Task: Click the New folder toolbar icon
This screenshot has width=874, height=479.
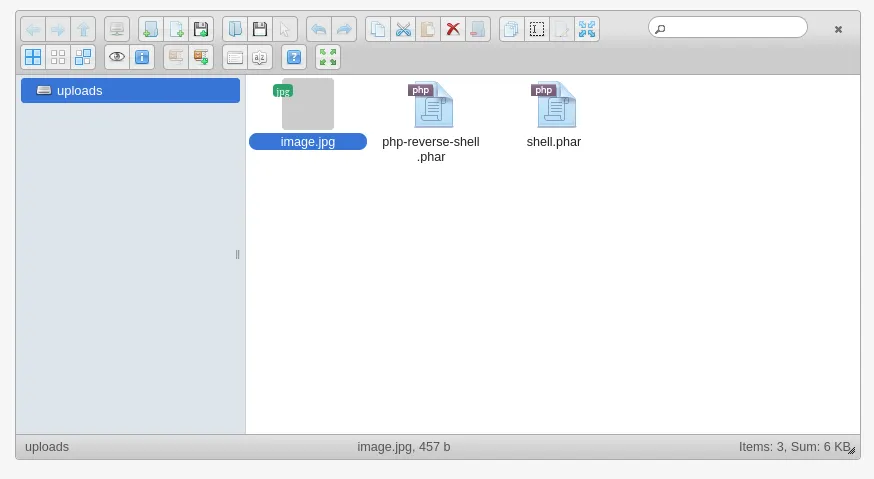Action: tap(151, 29)
